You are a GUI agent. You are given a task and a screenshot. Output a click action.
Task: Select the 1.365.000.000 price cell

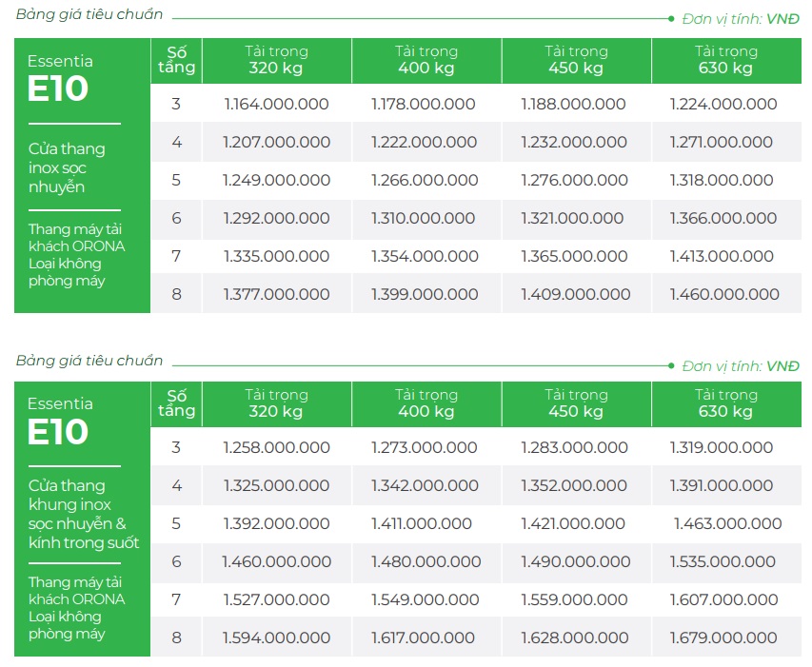click(x=574, y=257)
